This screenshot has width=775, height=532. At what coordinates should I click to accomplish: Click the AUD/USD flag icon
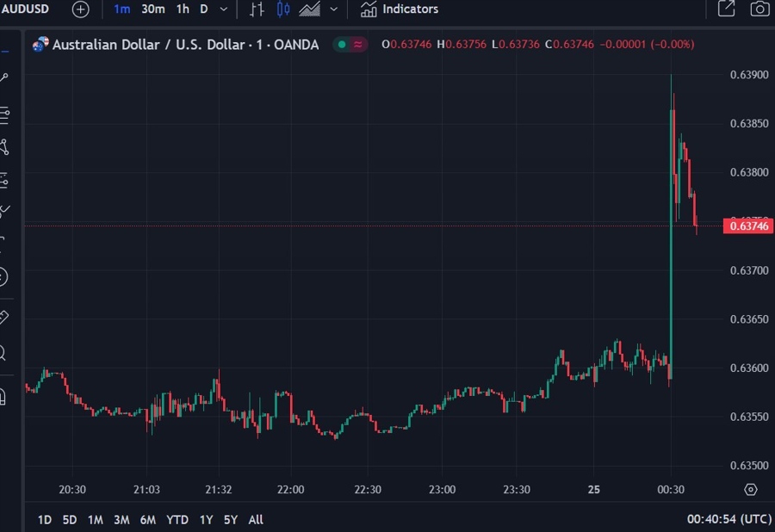[x=40, y=45]
